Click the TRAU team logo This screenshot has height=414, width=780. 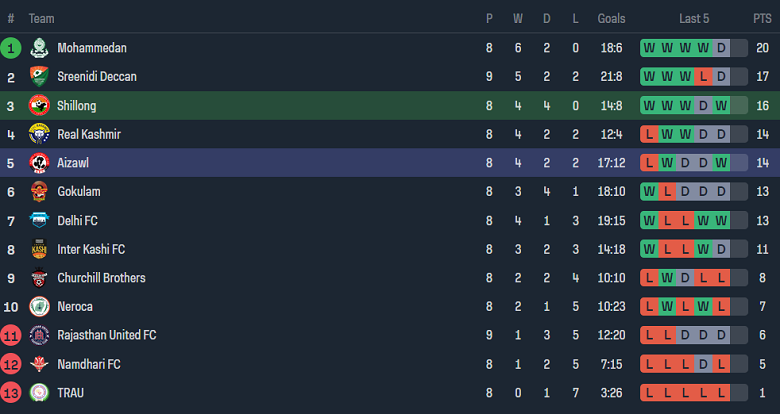coord(39,393)
